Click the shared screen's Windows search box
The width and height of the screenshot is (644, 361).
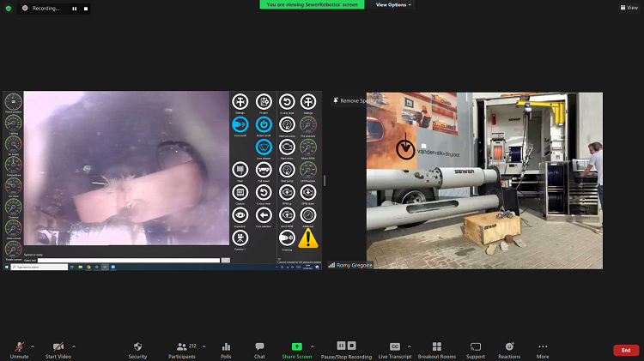pyautogui.click(x=39, y=267)
